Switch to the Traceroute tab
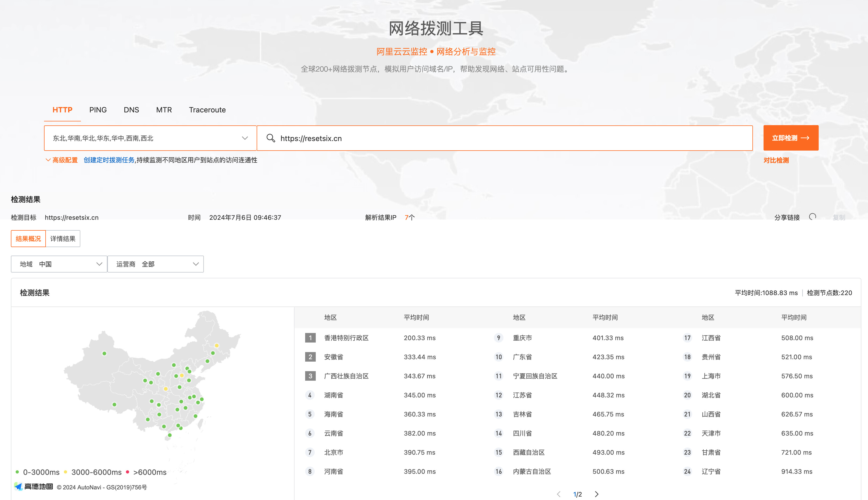The width and height of the screenshot is (868, 500). [x=207, y=110]
